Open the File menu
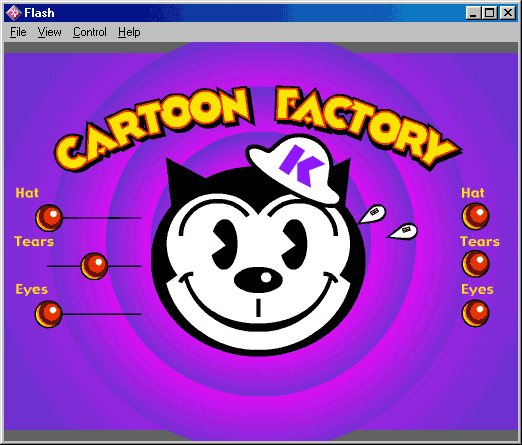 coord(18,32)
